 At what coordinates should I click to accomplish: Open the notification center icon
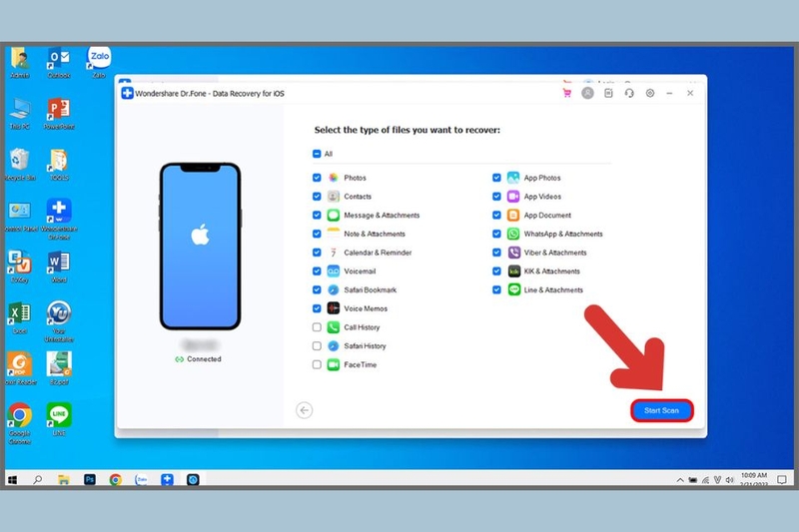point(782,479)
